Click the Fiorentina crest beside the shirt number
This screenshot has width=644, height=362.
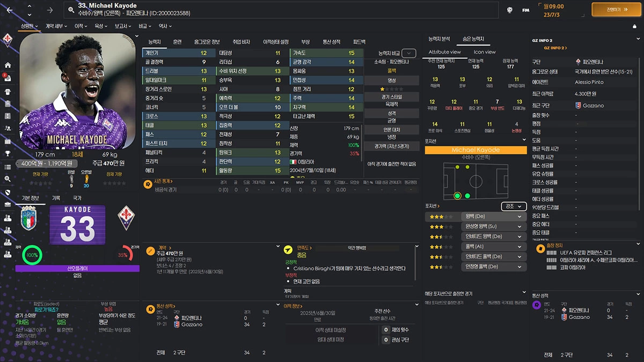tap(126, 217)
